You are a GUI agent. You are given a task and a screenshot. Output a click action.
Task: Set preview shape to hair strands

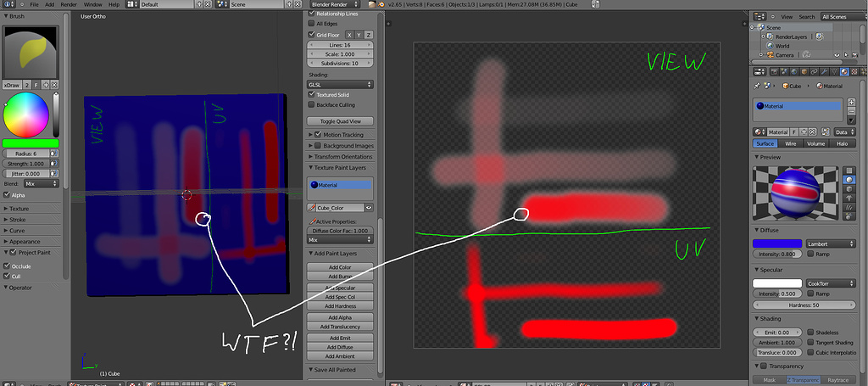(x=849, y=206)
